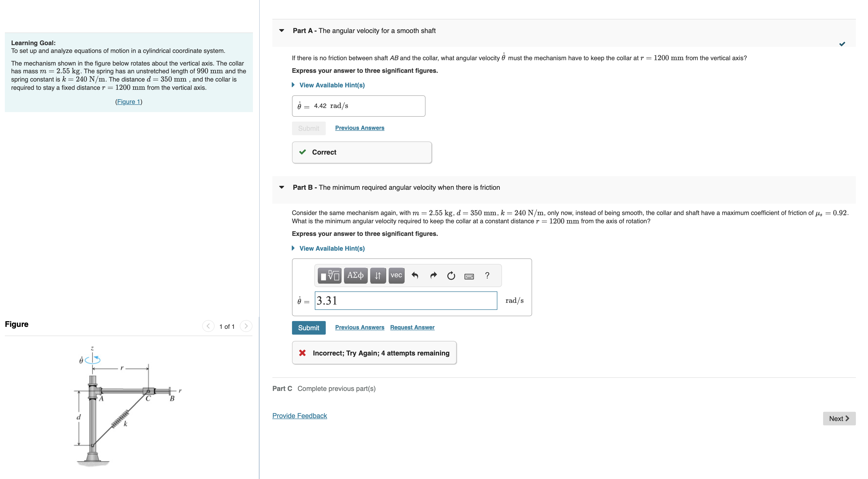Collapse Part A section arrow
868x479 pixels.
coord(282,31)
